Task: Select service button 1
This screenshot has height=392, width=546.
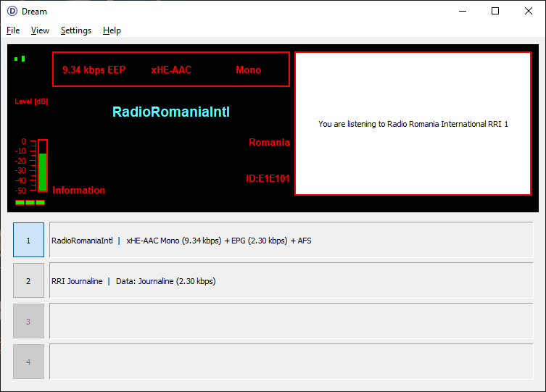Action: tap(28, 240)
